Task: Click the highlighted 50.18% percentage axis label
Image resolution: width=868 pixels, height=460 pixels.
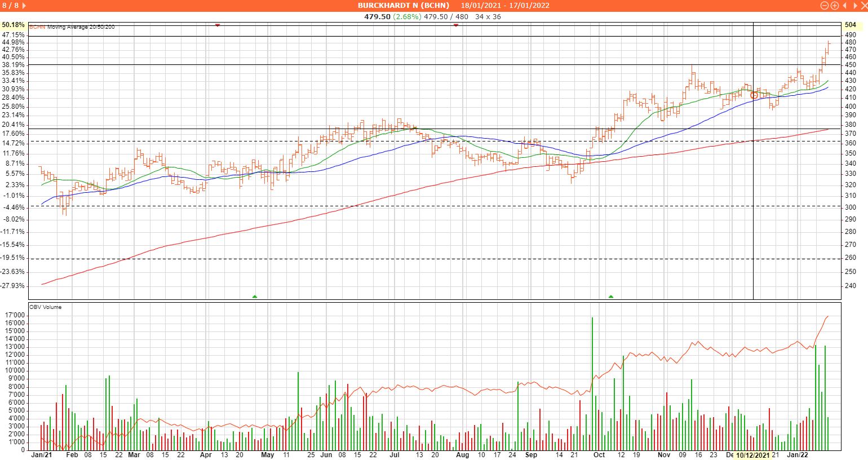Action: pos(14,25)
